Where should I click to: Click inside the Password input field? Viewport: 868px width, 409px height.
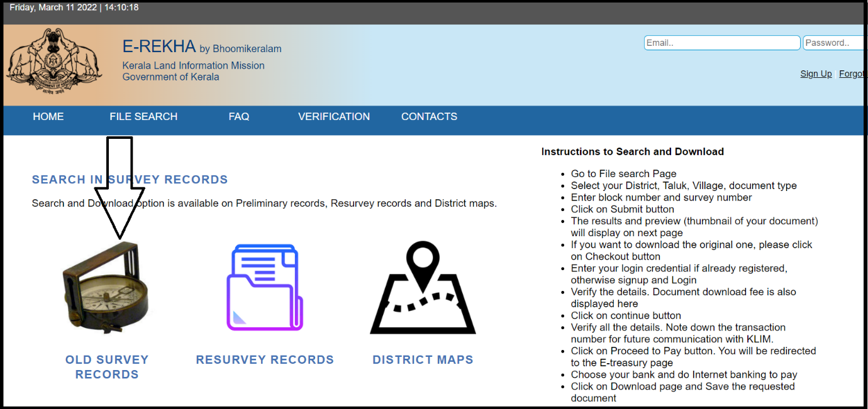833,42
